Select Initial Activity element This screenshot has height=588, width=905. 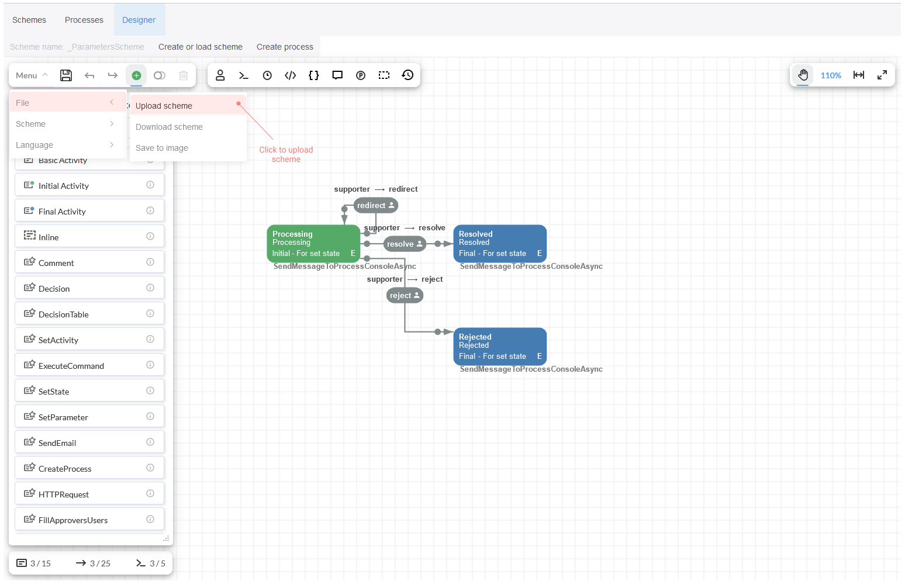point(89,185)
